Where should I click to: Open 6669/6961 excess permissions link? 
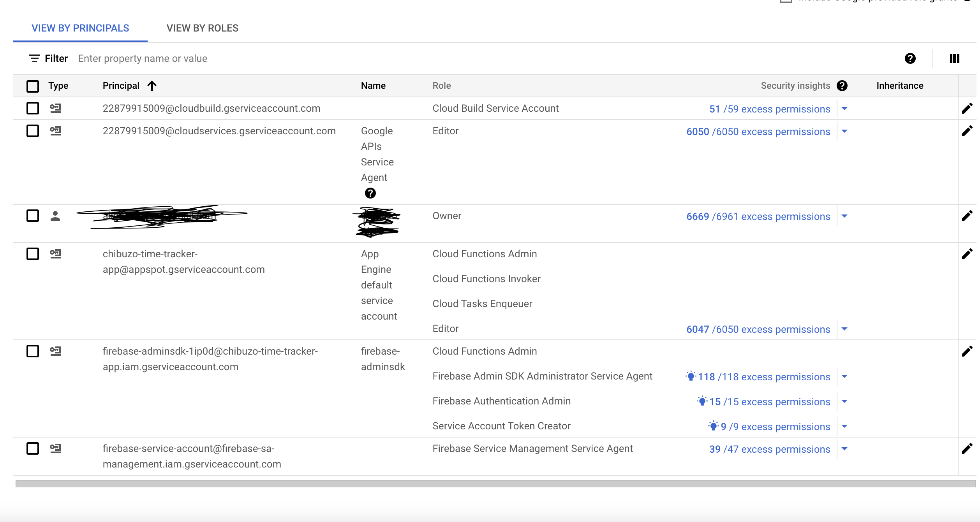point(758,216)
